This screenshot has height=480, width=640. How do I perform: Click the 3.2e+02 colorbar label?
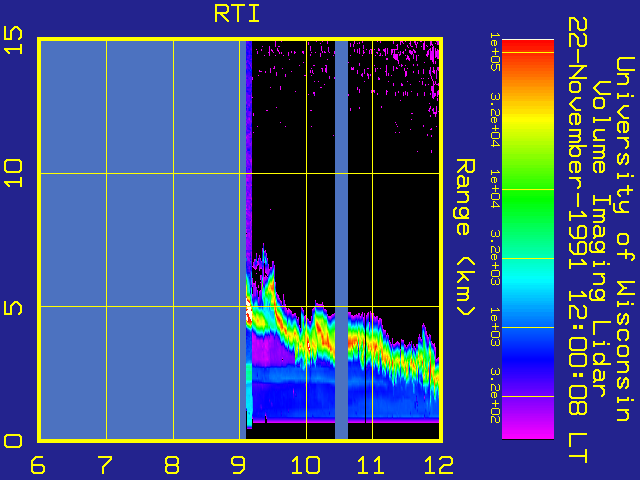pyautogui.click(x=495, y=396)
